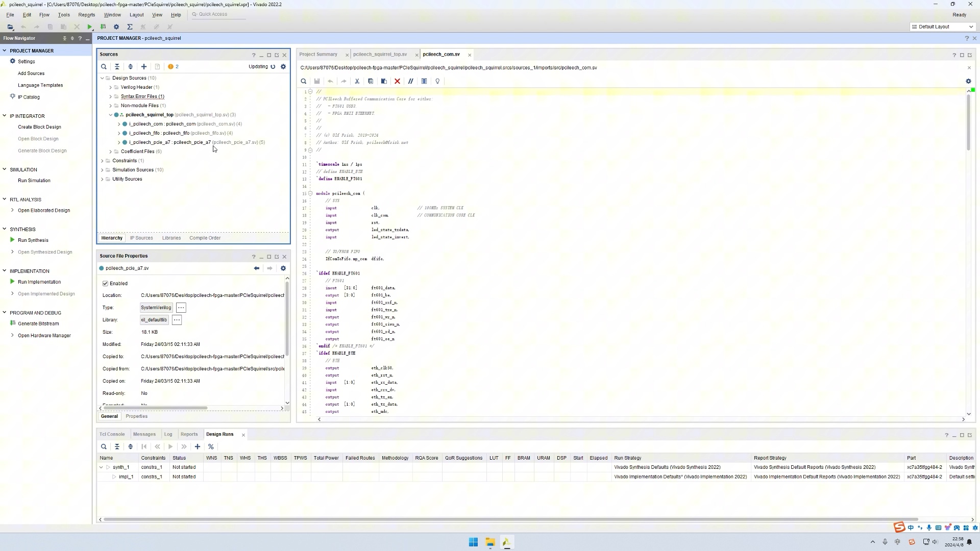980x551 pixels.
Task: Collapse synth_1 run row
Action: 101,467
